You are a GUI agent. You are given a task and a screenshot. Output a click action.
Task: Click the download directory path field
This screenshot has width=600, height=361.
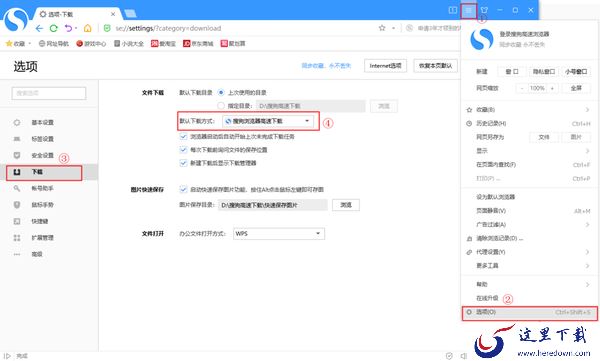pyautogui.click(x=310, y=106)
